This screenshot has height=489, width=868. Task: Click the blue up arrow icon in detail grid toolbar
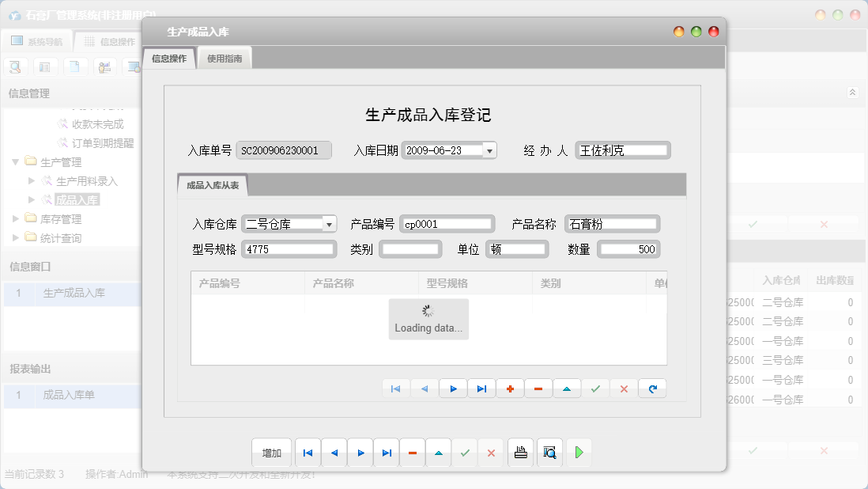[x=567, y=389]
